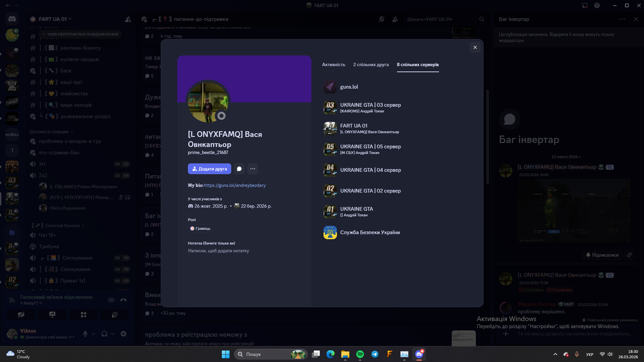644x362 pixels.
Task: Switch to the 2 спільних друга tab
Action: [x=371, y=65]
